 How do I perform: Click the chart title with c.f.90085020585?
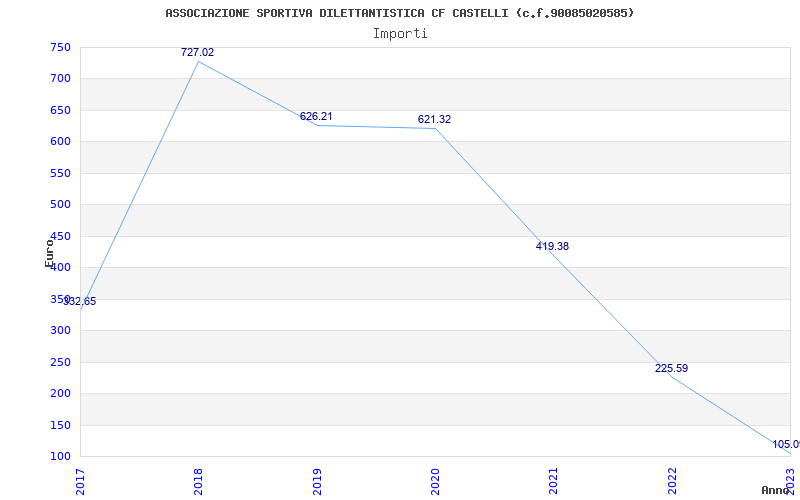coord(399,13)
